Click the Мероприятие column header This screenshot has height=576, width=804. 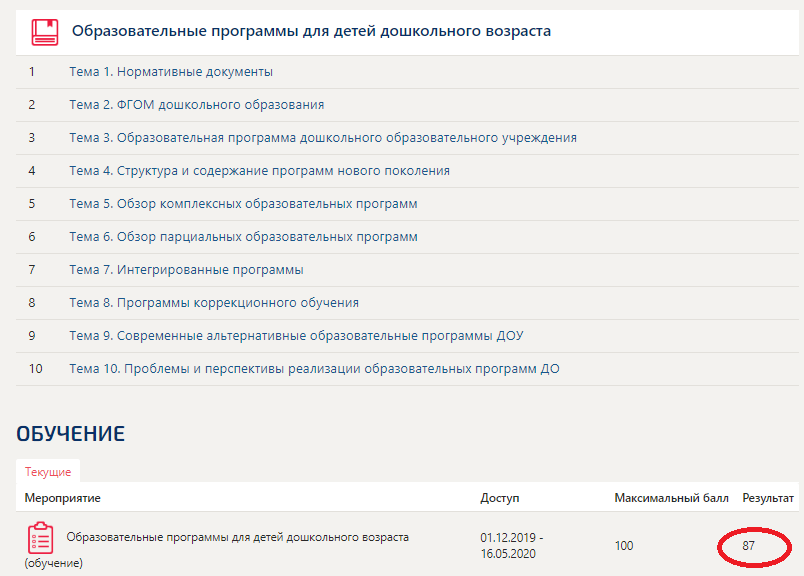click(61, 496)
